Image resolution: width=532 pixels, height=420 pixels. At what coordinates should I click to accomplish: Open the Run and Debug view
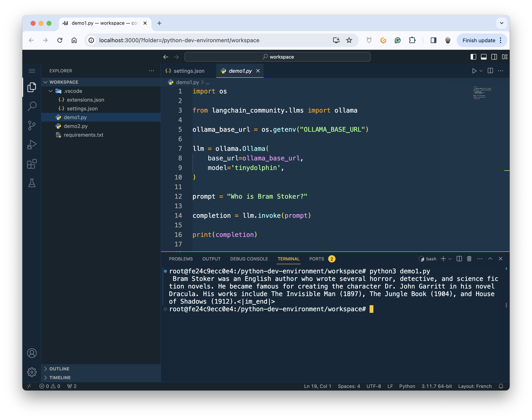[x=32, y=145]
